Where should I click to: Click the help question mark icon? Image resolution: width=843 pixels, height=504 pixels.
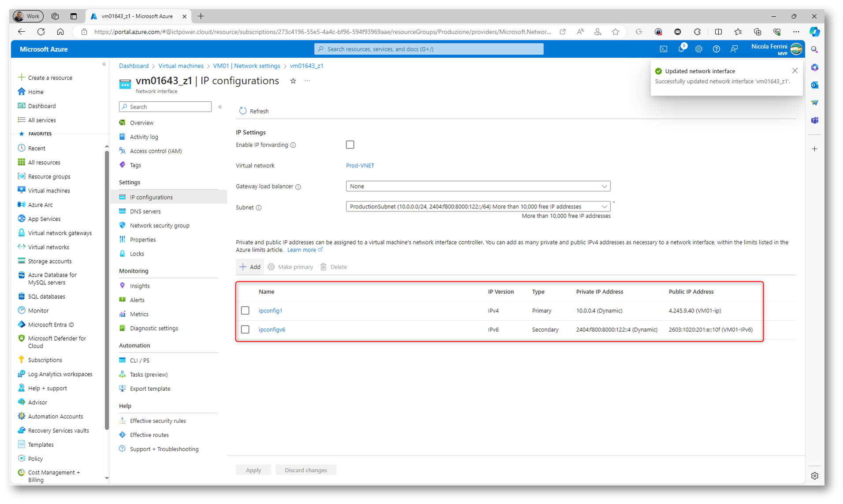click(x=716, y=49)
